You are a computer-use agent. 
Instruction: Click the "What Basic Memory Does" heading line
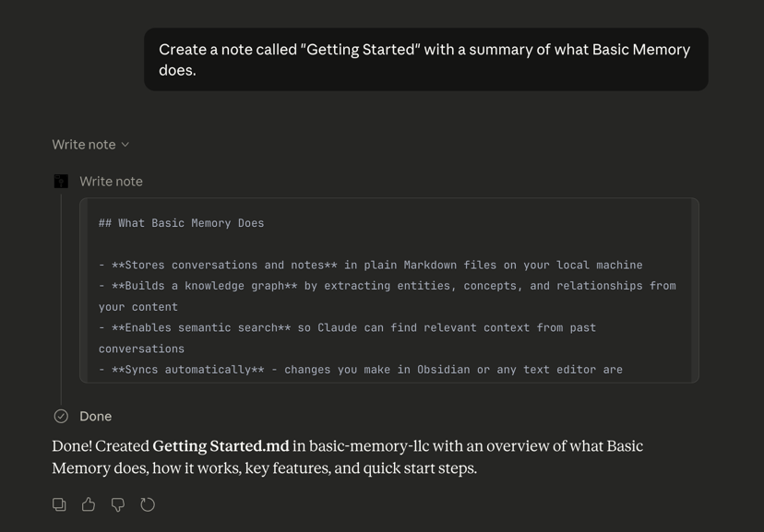pos(181,223)
